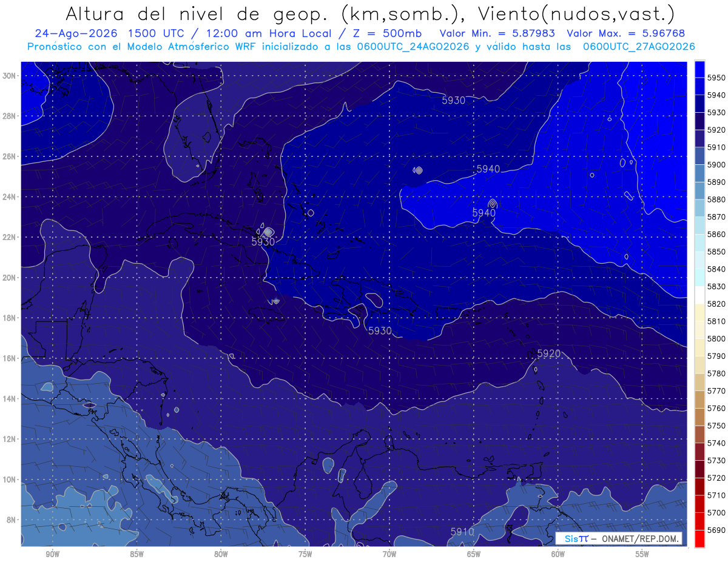Select the legend swatch between 5720 and 5730
The width and height of the screenshot is (728, 562).
[x=699, y=469]
